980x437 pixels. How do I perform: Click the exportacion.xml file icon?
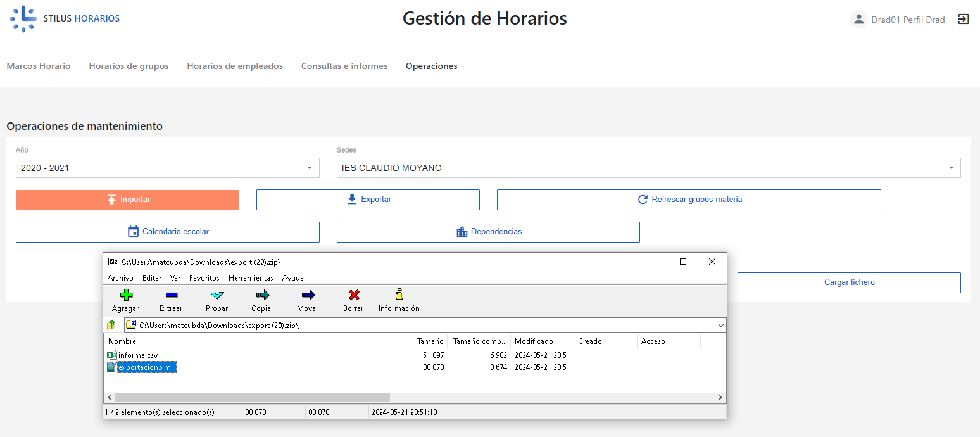click(x=112, y=367)
